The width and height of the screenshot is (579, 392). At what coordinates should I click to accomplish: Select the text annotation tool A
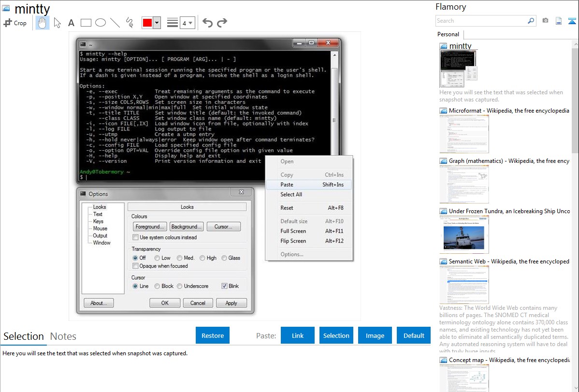click(71, 23)
